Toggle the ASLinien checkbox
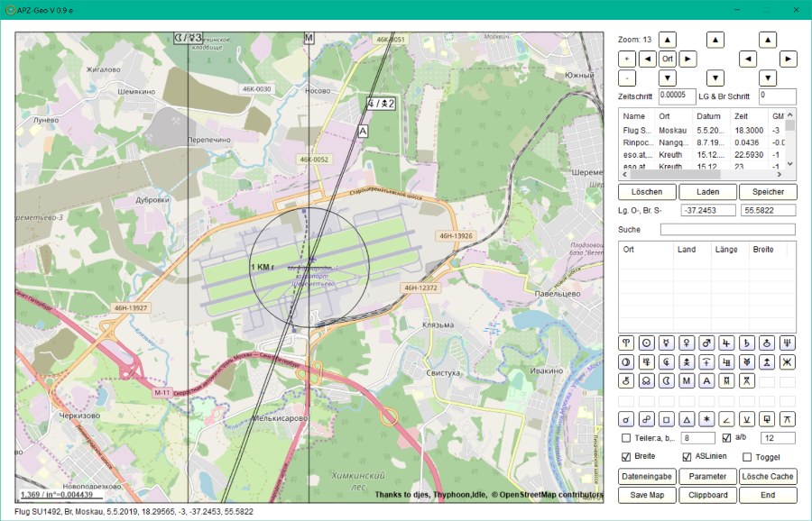 (x=687, y=457)
